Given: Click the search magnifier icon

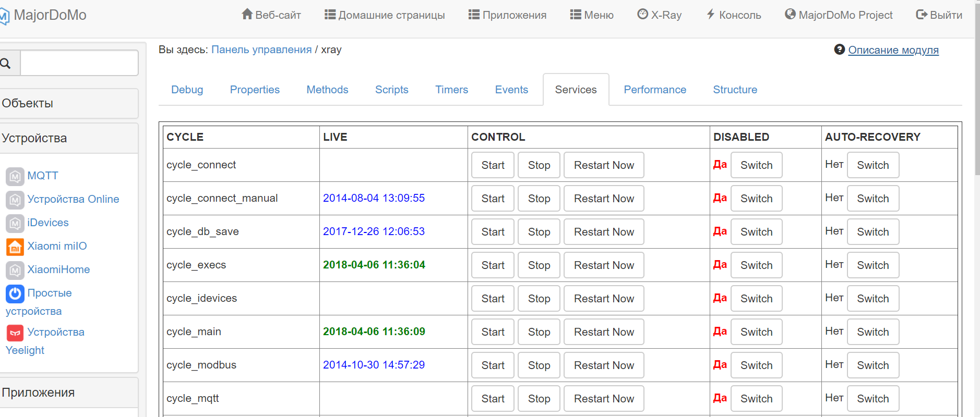Looking at the screenshot, I should [6, 64].
